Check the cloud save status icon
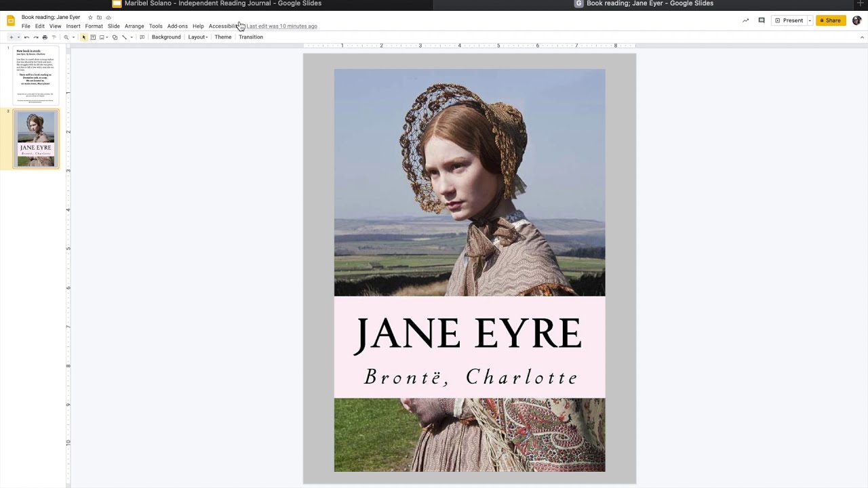Screen dimensions: 868x488 (108, 18)
